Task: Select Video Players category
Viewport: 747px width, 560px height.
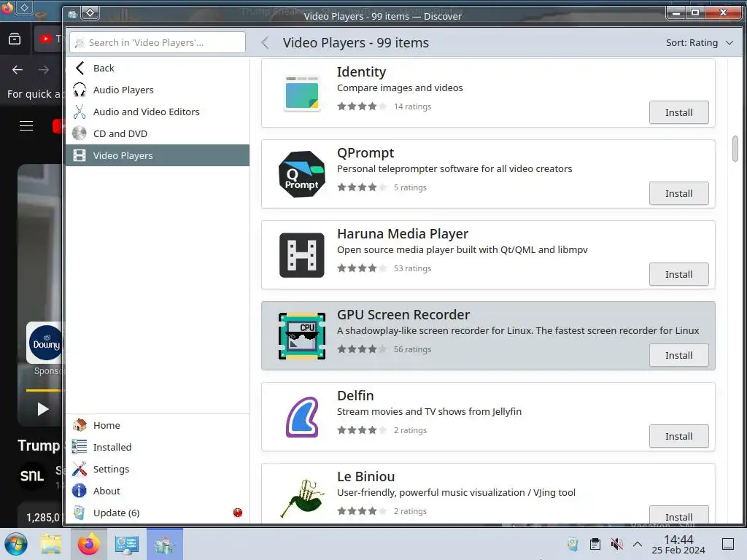Action: click(158, 156)
